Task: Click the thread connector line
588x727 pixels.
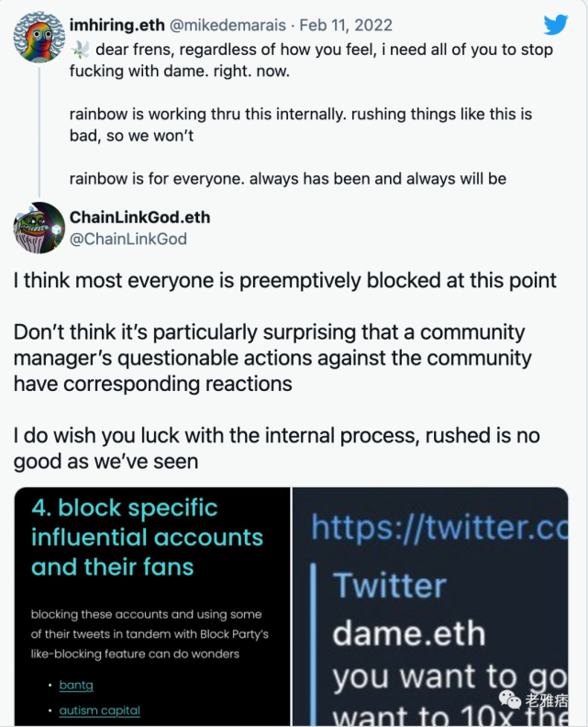Action: [39, 131]
